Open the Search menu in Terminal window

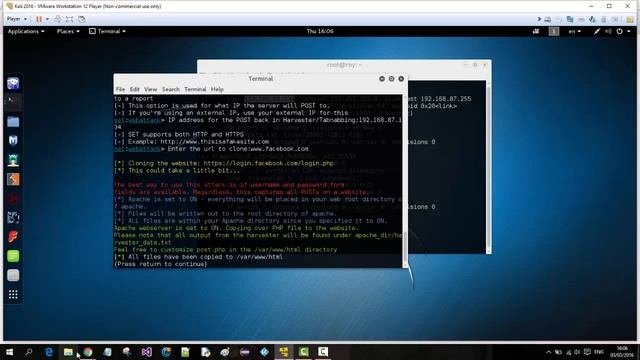171,89
